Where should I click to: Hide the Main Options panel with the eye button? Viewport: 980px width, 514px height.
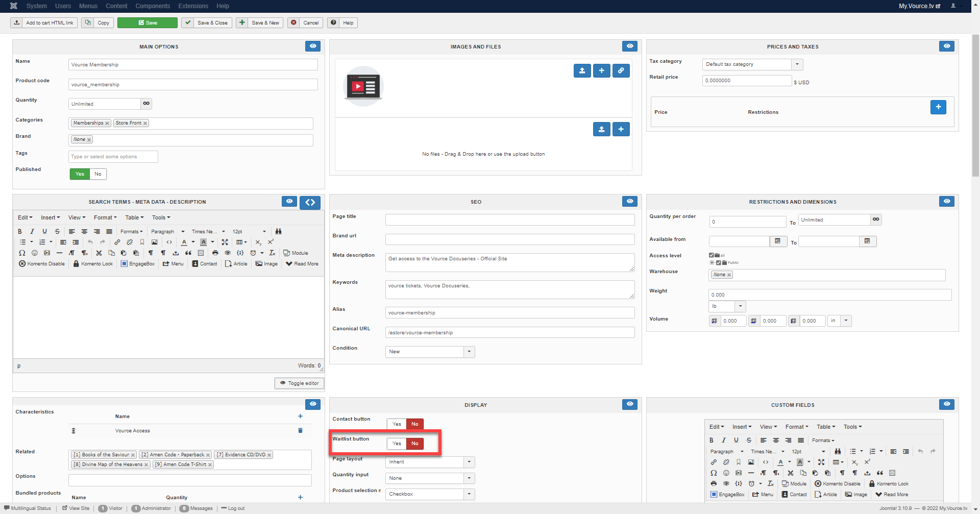tap(312, 46)
